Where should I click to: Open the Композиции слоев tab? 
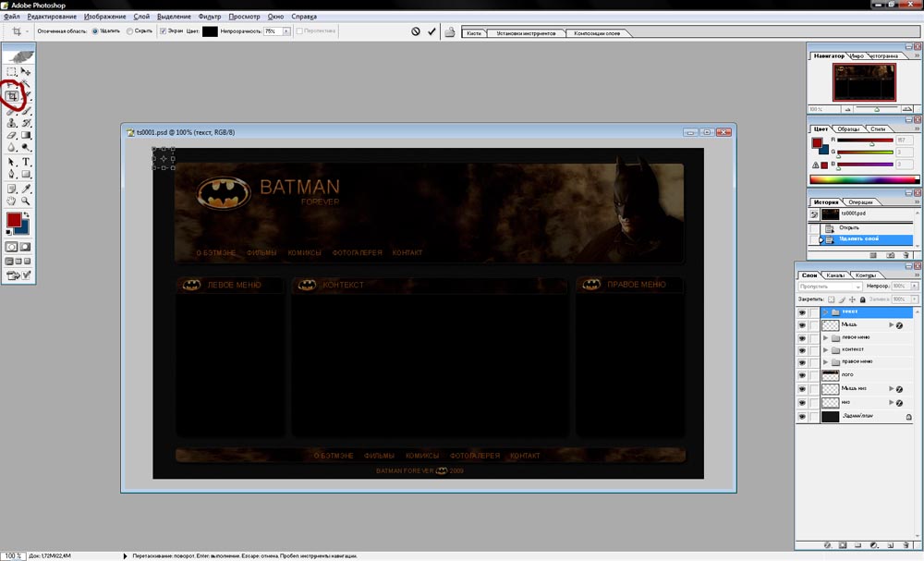597,33
